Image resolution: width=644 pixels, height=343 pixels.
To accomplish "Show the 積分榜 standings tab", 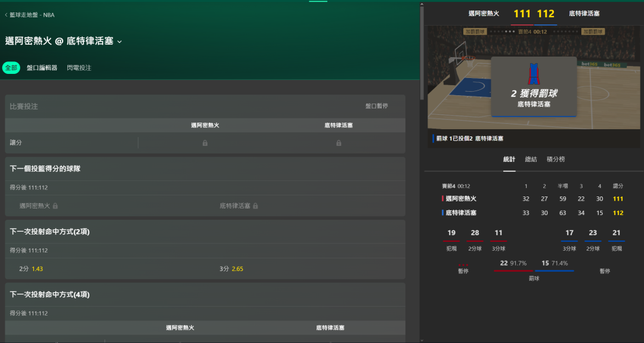I will tap(556, 160).
